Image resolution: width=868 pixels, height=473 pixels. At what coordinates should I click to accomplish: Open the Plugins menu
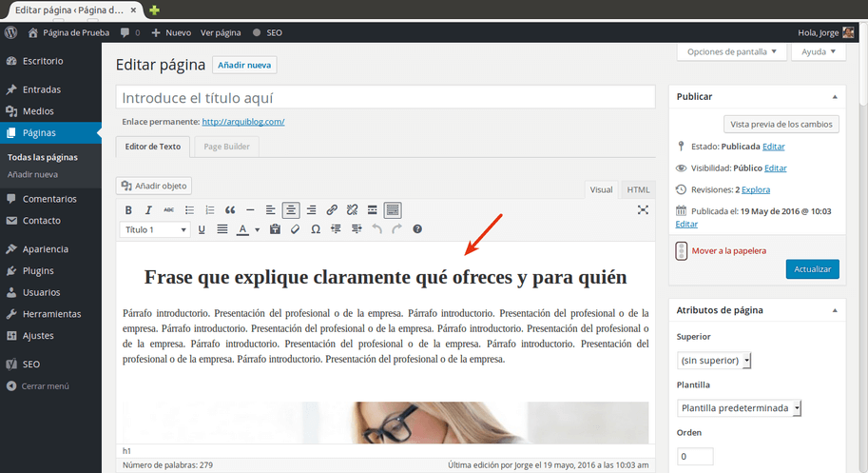(x=50, y=271)
